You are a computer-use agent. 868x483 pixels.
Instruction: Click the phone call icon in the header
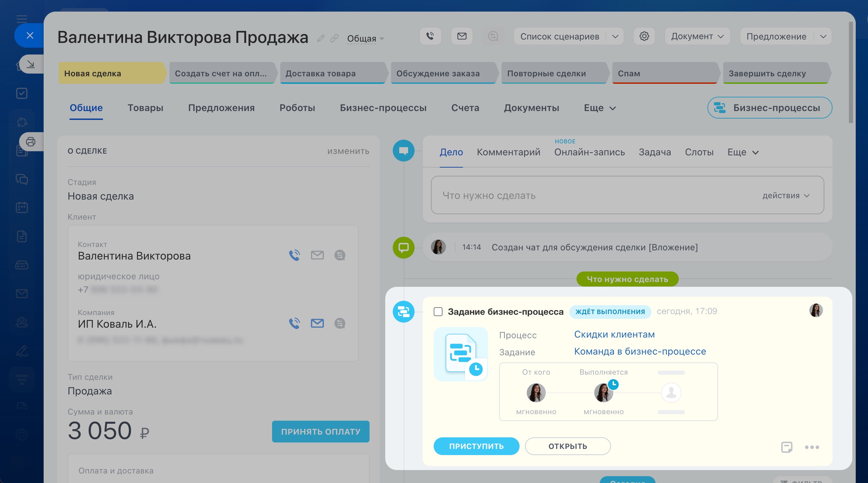tap(430, 36)
